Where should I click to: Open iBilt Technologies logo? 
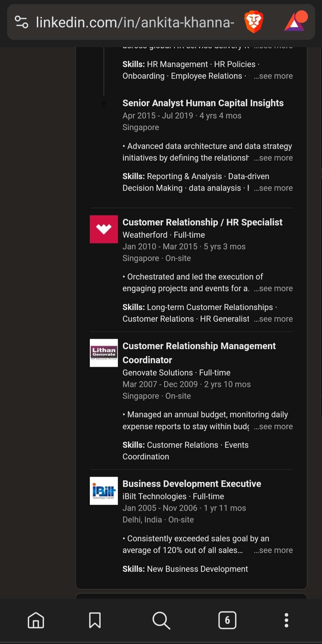pyautogui.click(x=104, y=491)
